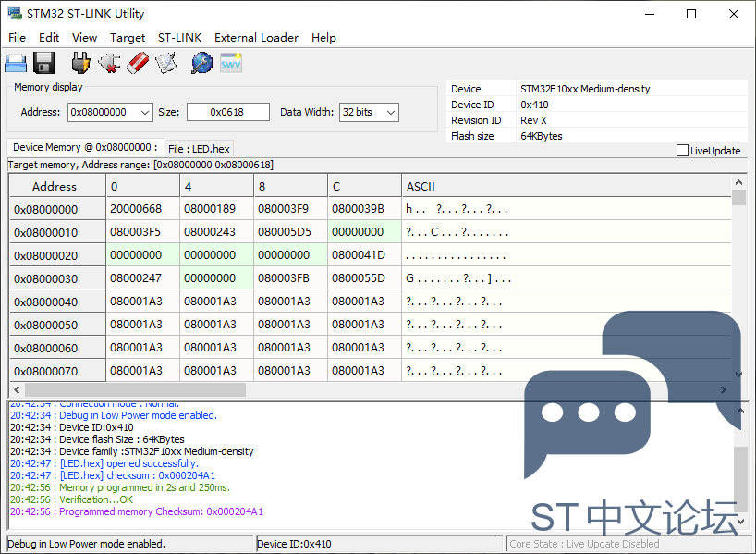The height and width of the screenshot is (554, 756).
Task: Click Device value STM32F10xx Medium-density
Action: point(585,89)
